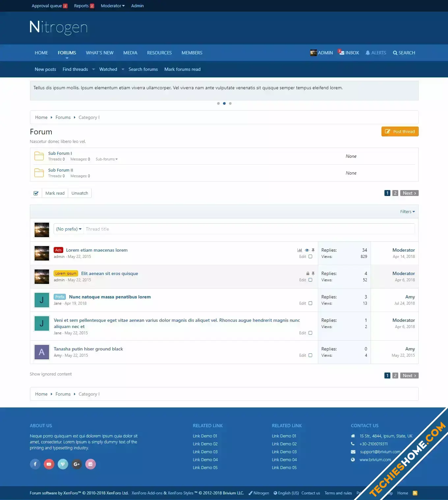Image resolution: width=448 pixels, height=500 pixels.
Task: Click the YouTube icon in footer
Action: [49, 464]
